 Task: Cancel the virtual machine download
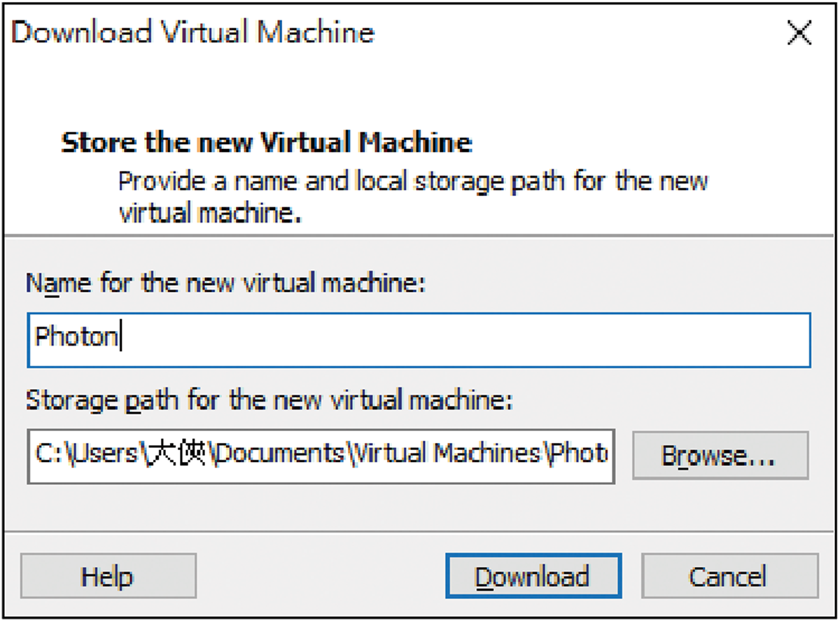pyautogui.click(x=729, y=576)
